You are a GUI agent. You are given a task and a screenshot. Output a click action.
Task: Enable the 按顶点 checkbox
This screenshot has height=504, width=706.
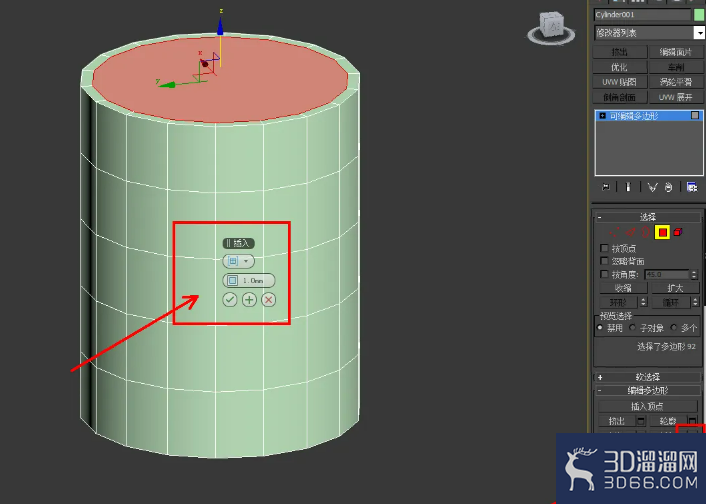[x=604, y=248]
